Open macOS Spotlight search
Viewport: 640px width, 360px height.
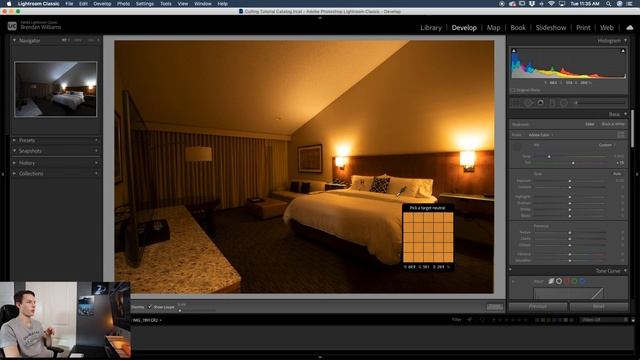608,4
